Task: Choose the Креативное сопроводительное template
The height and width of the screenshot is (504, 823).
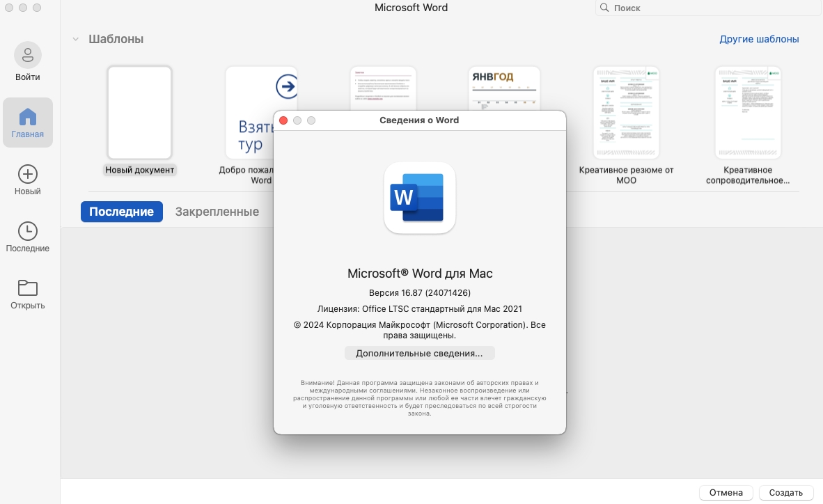Action: coord(748,113)
